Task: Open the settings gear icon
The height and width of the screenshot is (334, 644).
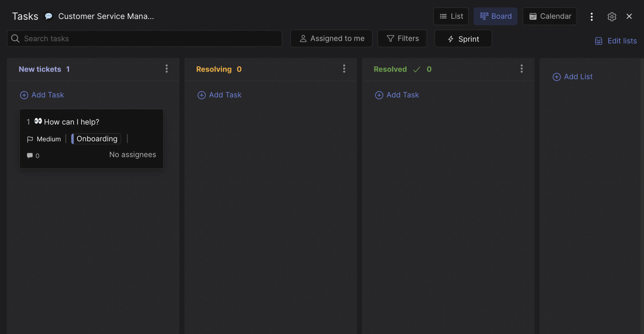Action: (x=612, y=16)
